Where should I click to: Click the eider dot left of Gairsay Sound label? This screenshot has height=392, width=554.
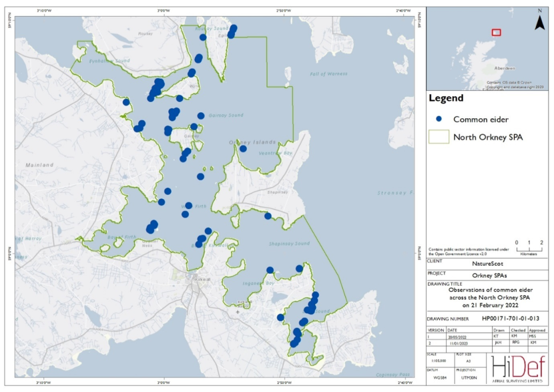[x=201, y=116]
